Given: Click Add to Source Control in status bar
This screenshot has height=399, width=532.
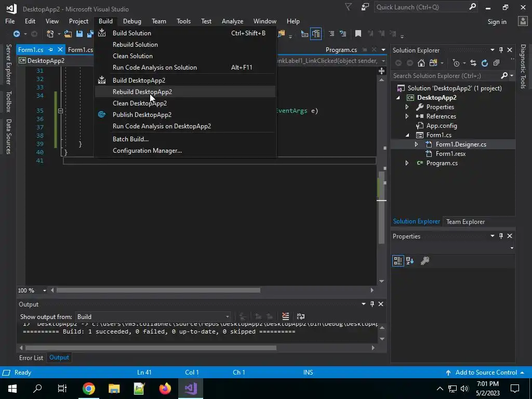Looking at the screenshot, I should 486,372.
